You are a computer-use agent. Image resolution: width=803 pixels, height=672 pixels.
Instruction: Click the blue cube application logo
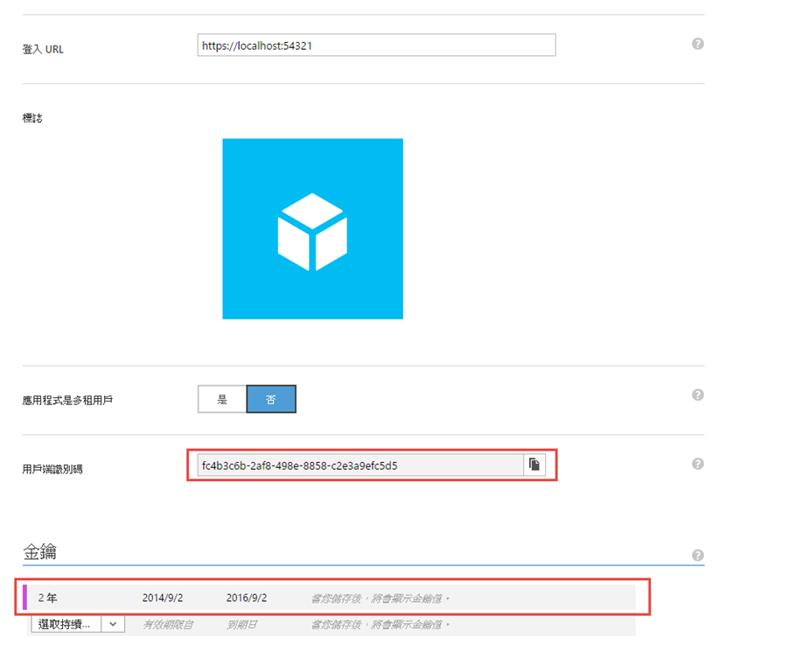pos(312,228)
